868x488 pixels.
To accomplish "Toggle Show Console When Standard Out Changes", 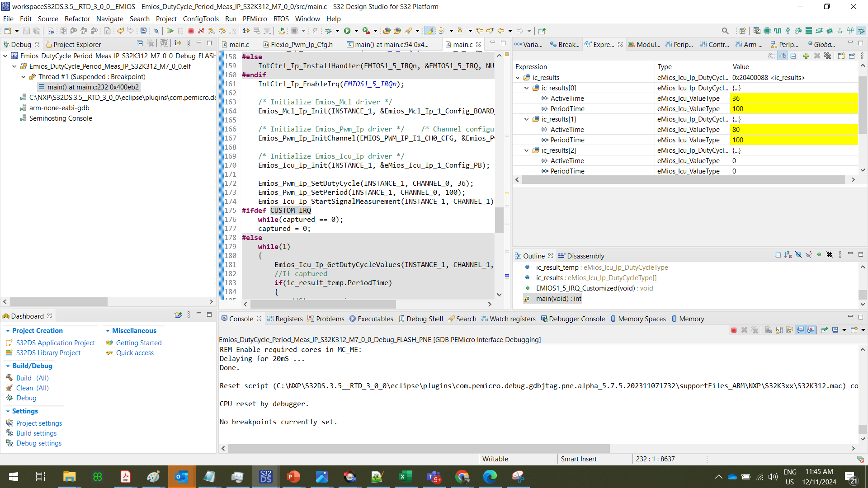I will click(800, 330).
